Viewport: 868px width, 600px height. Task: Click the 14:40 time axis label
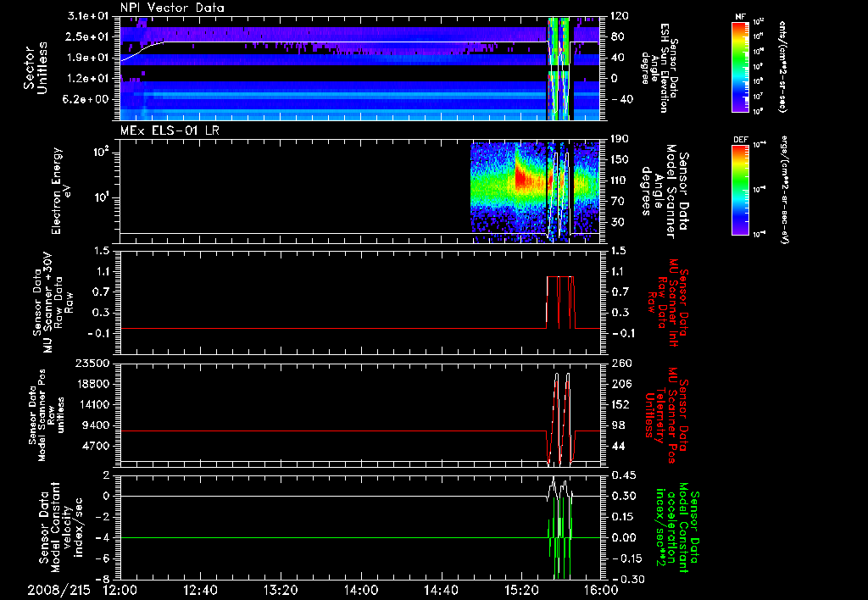tap(441, 590)
